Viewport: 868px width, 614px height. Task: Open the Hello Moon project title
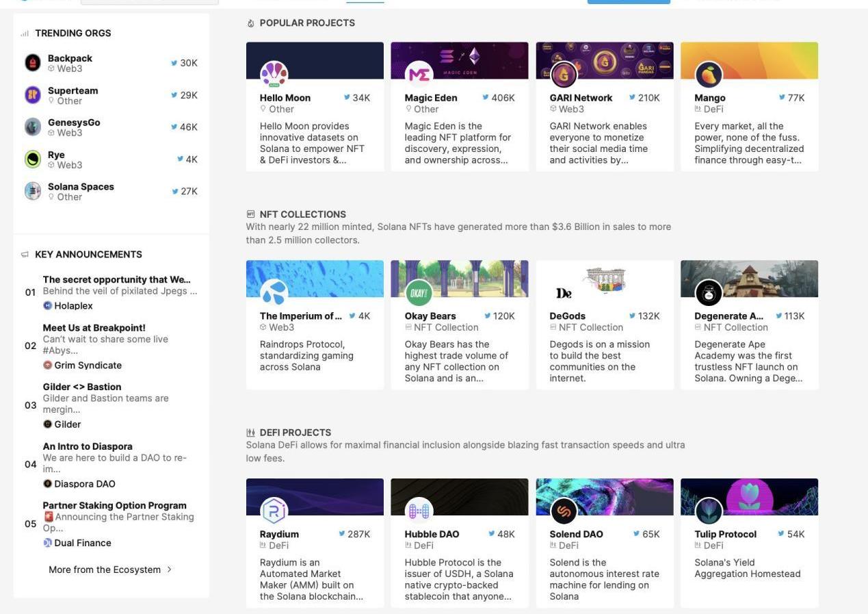(x=285, y=98)
